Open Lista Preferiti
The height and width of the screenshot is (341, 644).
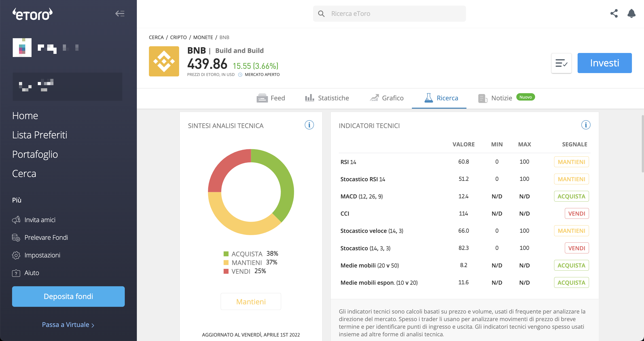click(40, 135)
